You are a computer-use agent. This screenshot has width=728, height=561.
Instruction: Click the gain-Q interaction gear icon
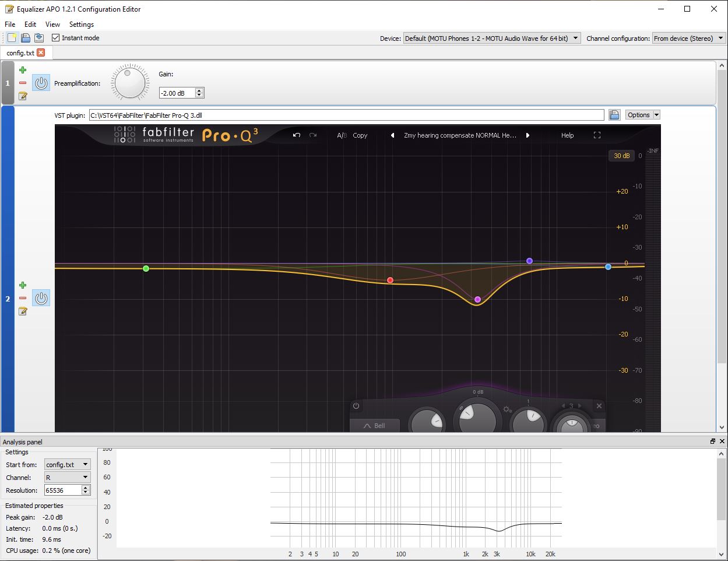pos(507,409)
